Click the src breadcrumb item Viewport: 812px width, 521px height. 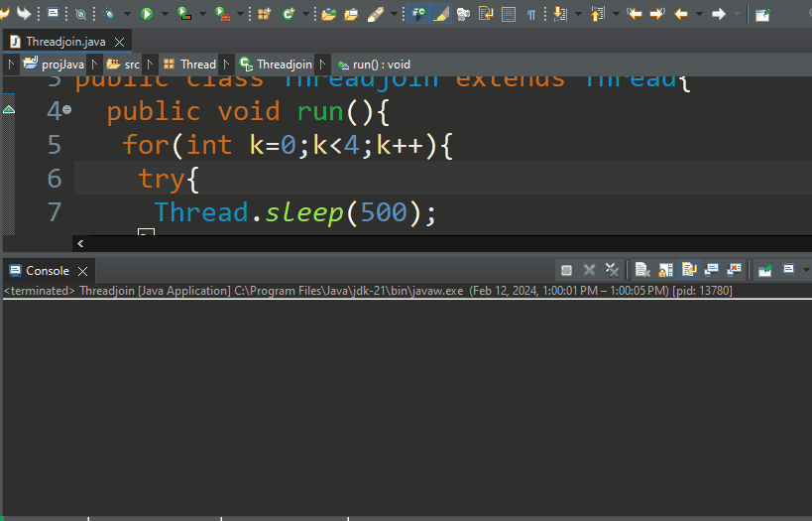click(131, 65)
